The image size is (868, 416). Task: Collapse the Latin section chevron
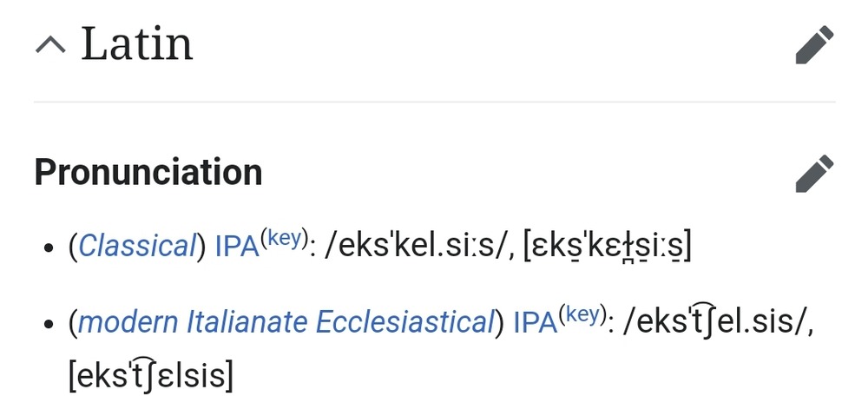point(50,45)
